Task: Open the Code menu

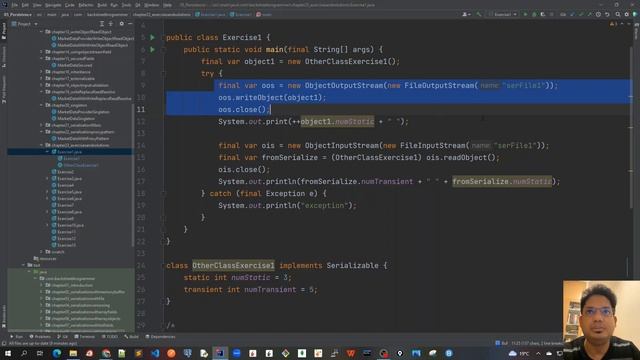Action: [70, 5]
